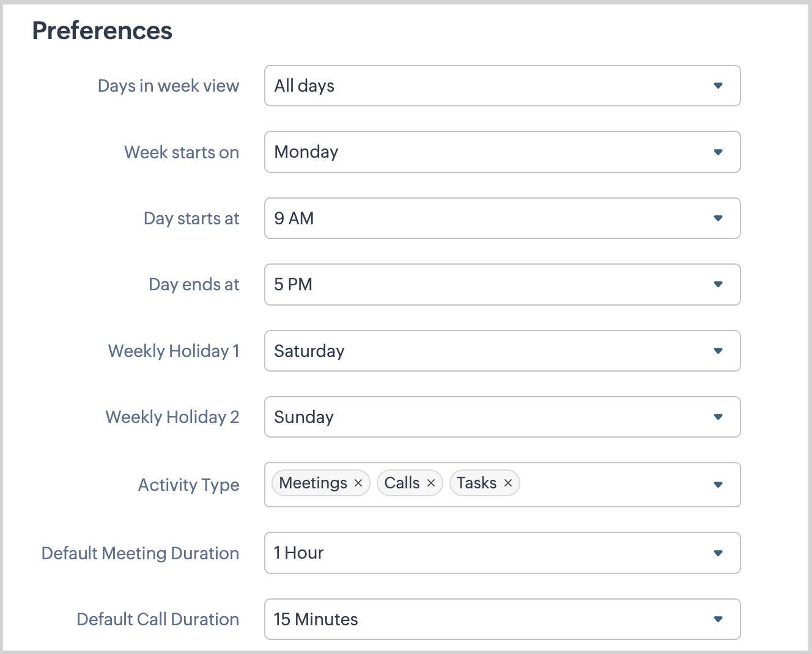The width and height of the screenshot is (812, 654).
Task: Open the All days dropdown
Action: 489,86
